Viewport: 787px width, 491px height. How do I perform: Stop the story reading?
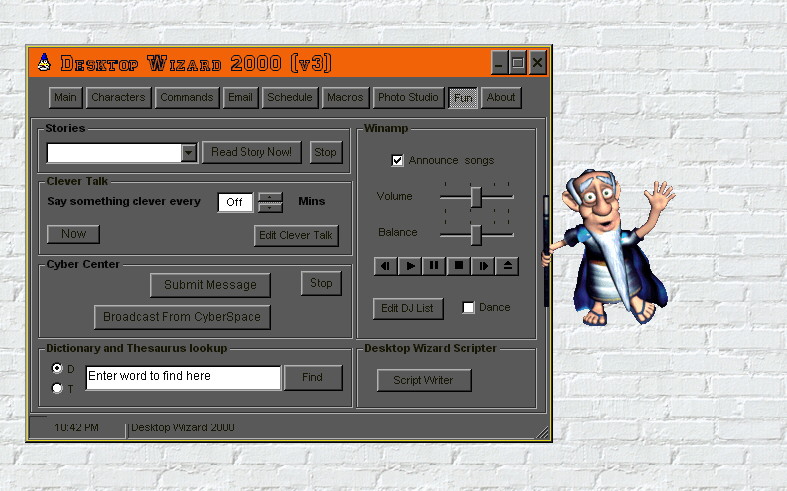click(x=325, y=152)
